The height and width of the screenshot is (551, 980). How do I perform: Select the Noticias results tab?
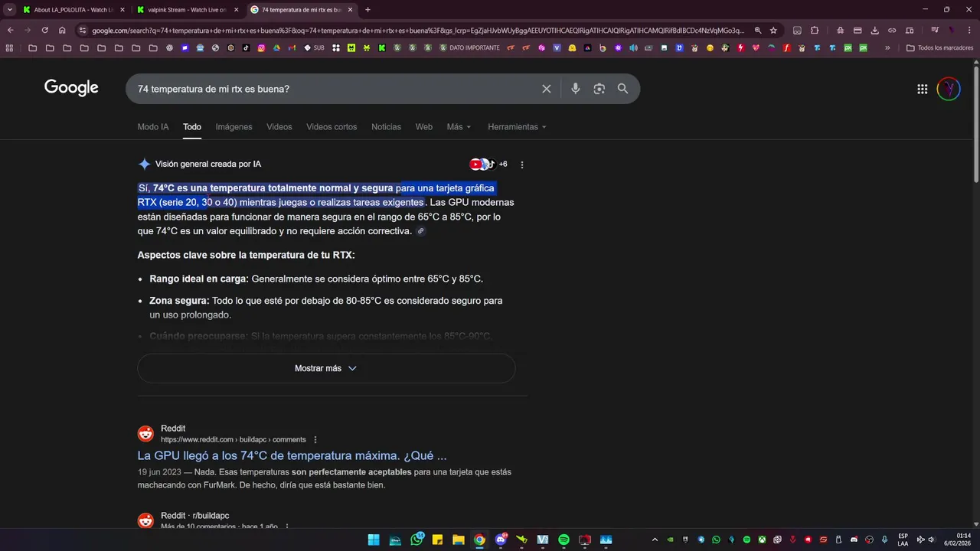pyautogui.click(x=386, y=127)
